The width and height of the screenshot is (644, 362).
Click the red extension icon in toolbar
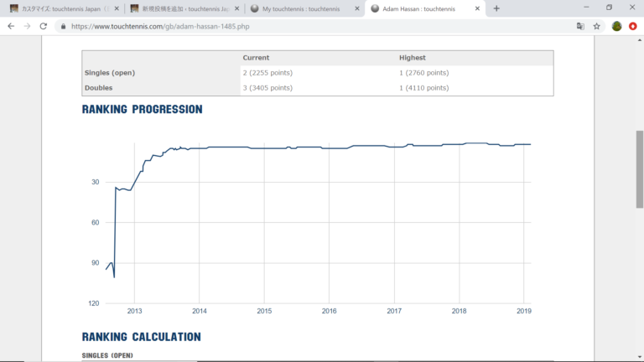pos(633,26)
